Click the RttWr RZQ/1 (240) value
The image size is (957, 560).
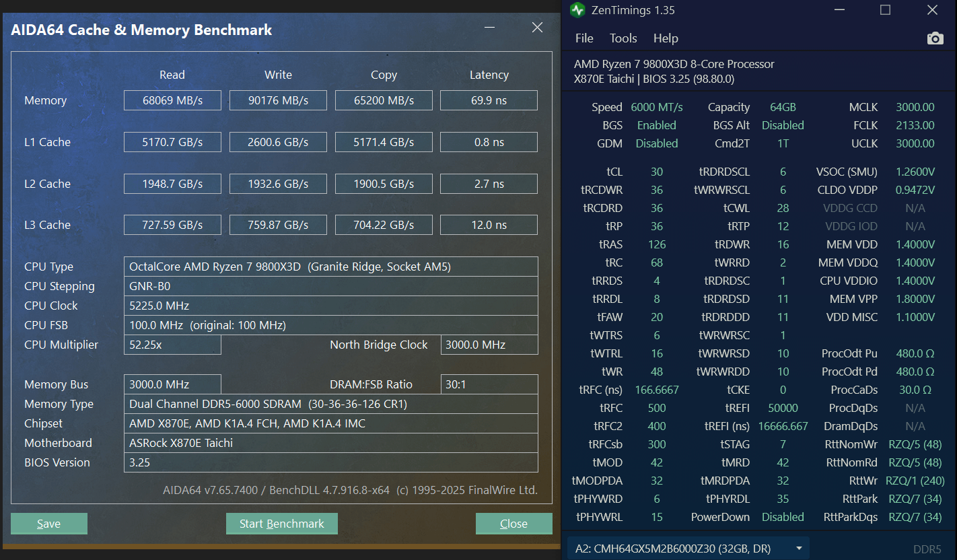(915, 481)
